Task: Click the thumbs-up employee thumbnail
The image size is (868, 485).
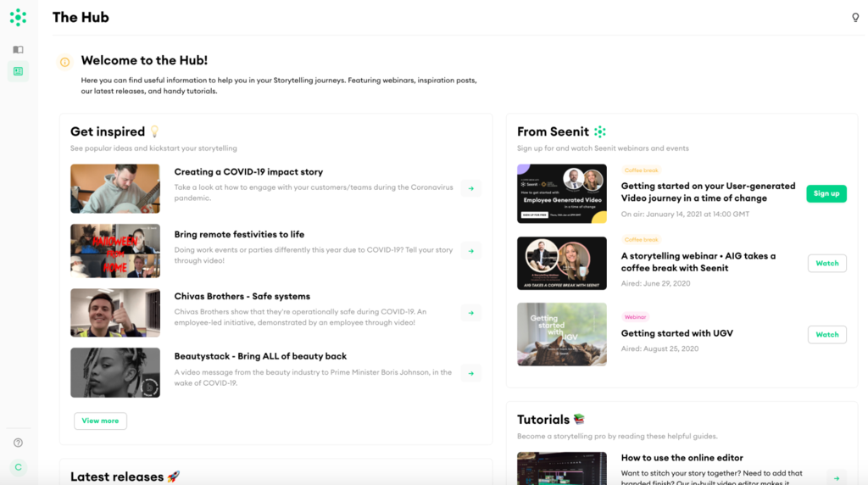Action: click(115, 313)
